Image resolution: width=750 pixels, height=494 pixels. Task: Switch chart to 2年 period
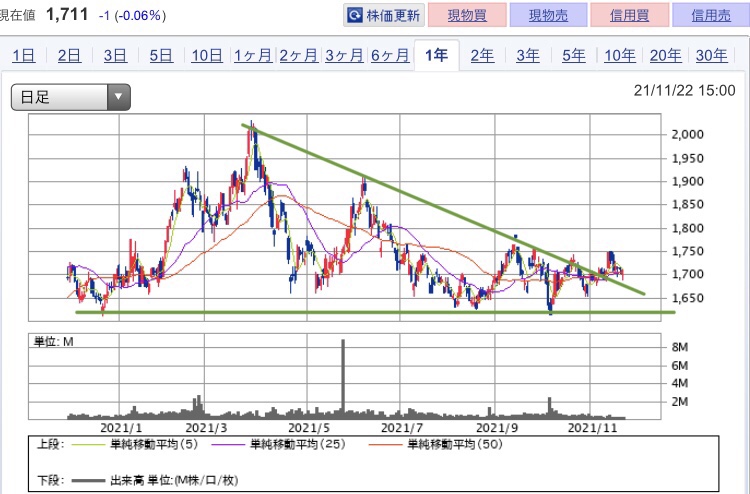click(482, 55)
